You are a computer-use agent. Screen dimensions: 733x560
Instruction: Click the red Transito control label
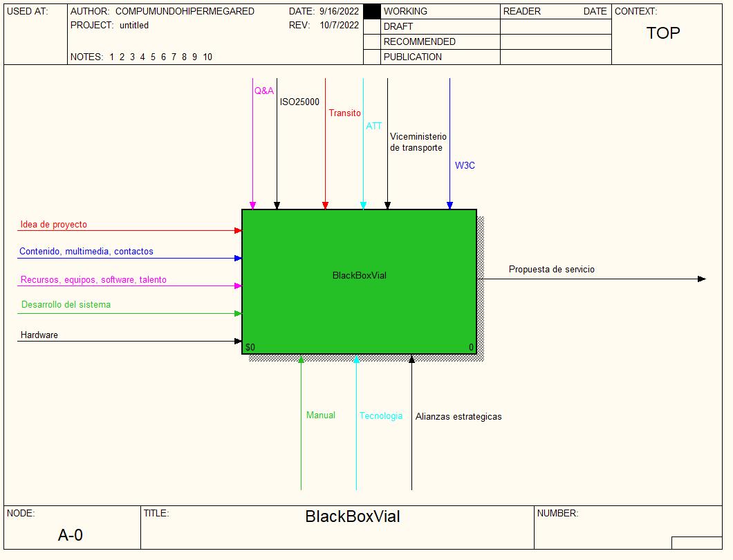[344, 113]
